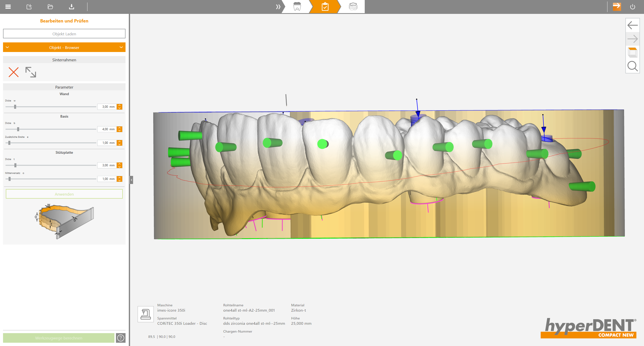Select the checklist workflow tab
Image resolution: width=644 pixels, height=346 pixels.
click(x=325, y=7)
